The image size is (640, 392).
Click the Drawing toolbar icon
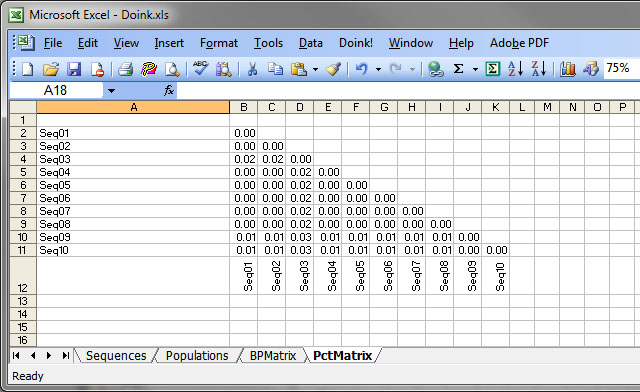[x=591, y=69]
